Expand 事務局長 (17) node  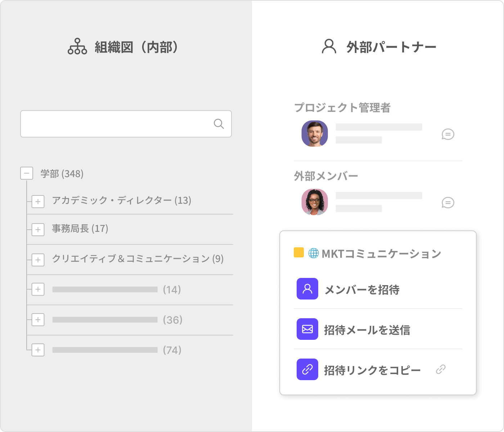(x=38, y=229)
